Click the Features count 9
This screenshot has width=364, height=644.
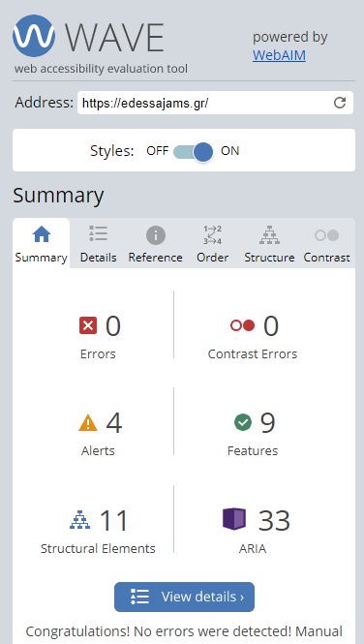(x=267, y=422)
